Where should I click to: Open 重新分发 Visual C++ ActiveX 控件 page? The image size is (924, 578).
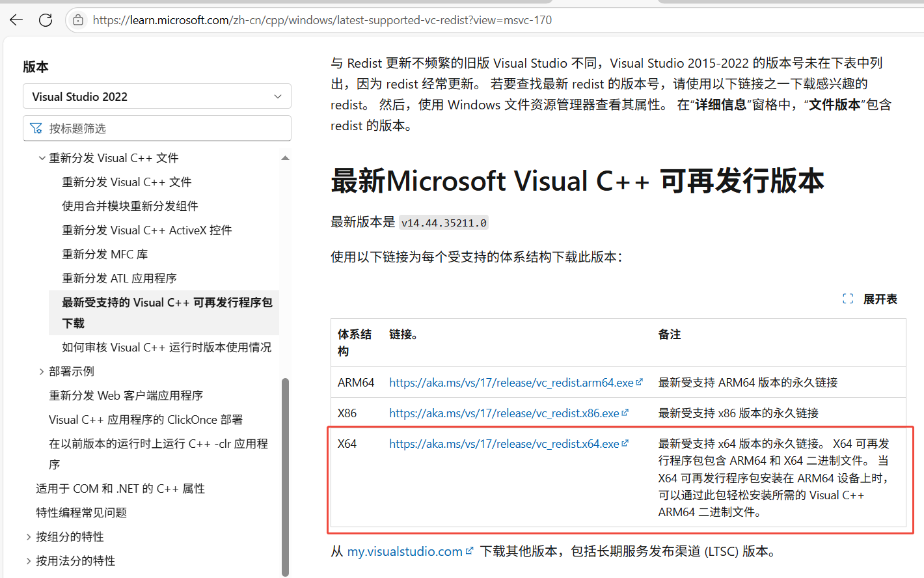click(147, 230)
